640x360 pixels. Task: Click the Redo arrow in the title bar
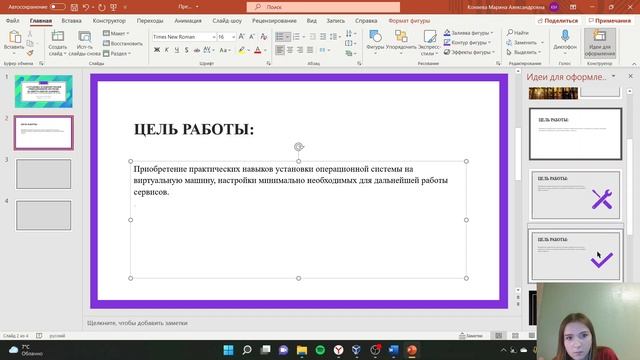(x=102, y=7)
